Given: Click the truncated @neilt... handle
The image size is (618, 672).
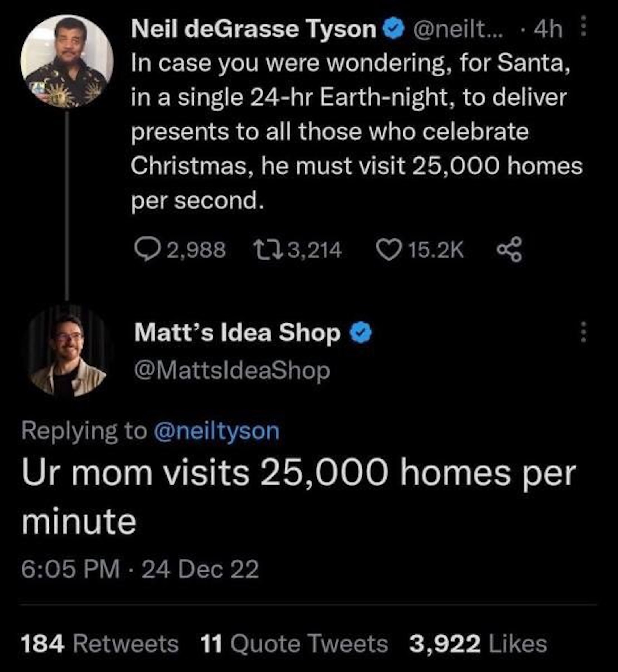Looking at the screenshot, I should 458,30.
